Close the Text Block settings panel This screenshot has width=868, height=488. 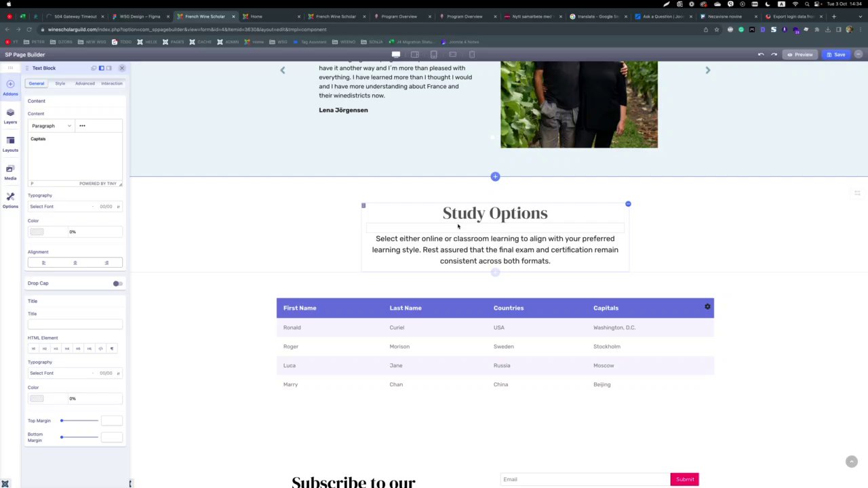(122, 68)
